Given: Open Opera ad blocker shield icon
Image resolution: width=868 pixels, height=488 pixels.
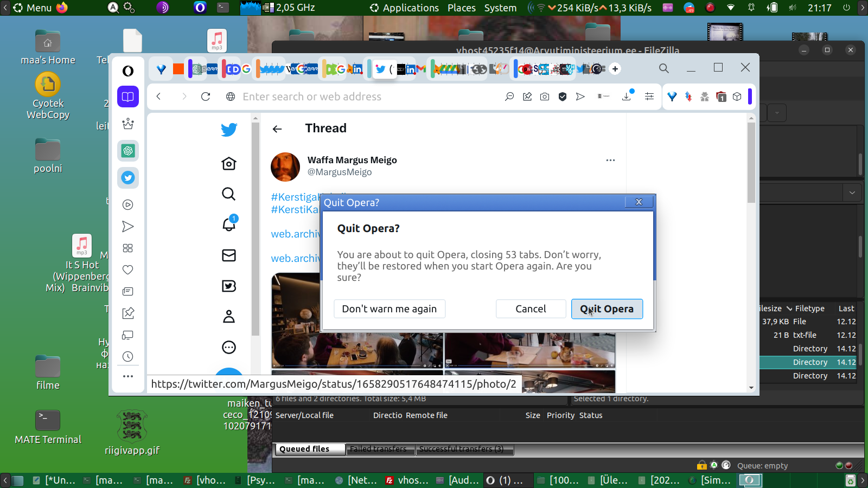Looking at the screenshot, I should pyautogui.click(x=563, y=97).
